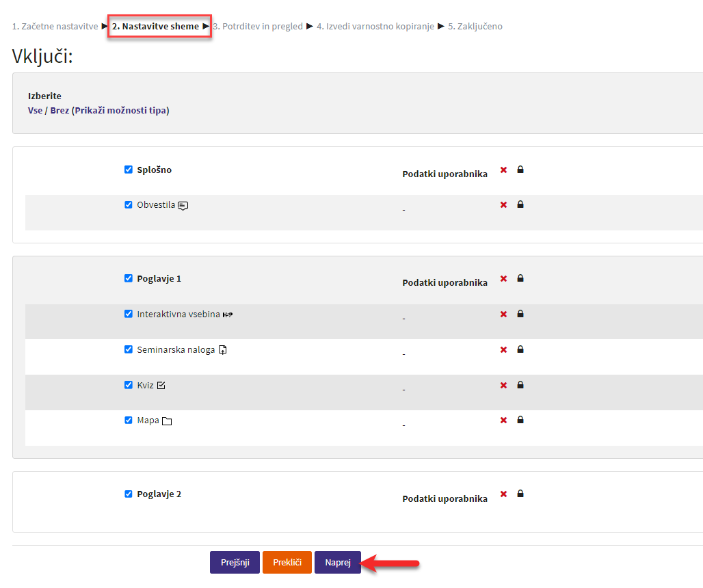Viewport: 703px width, 588px height.
Task: Click the red X icon in Mapa row
Action: pyautogui.click(x=503, y=420)
